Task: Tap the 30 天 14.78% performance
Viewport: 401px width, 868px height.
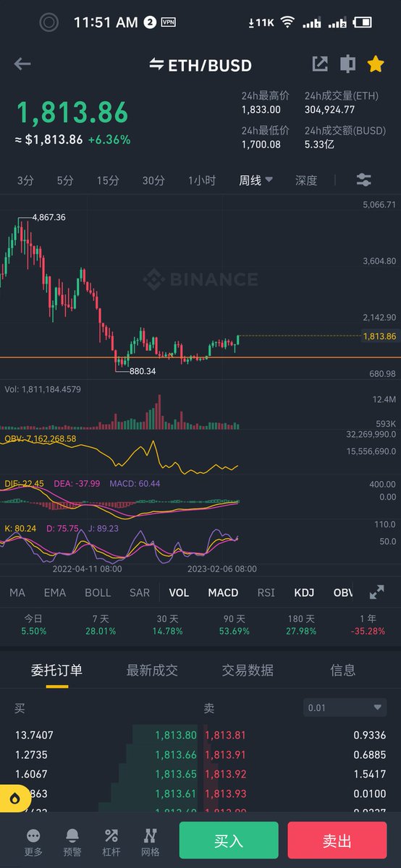Action: click(166, 625)
